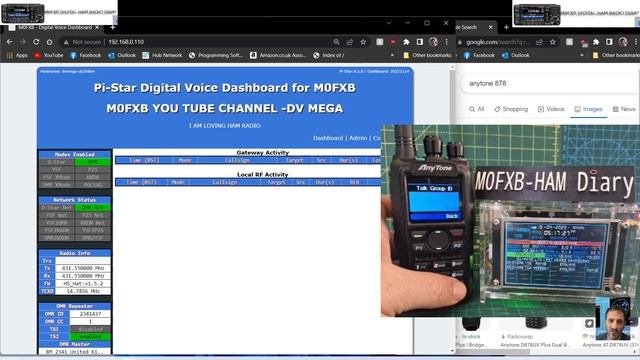This screenshot has height=360, width=640.
Task: Expand hidden bookmarks chevron in Pi-Star window
Action: click(392, 55)
